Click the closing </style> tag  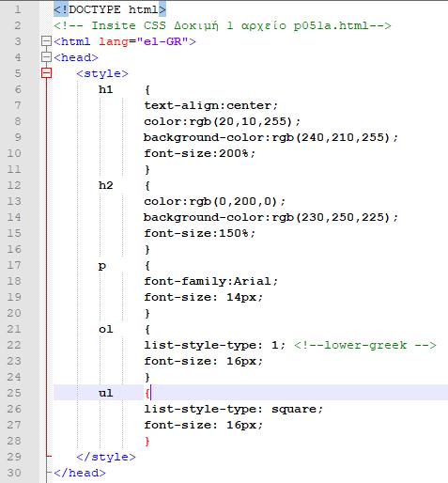tap(106, 457)
